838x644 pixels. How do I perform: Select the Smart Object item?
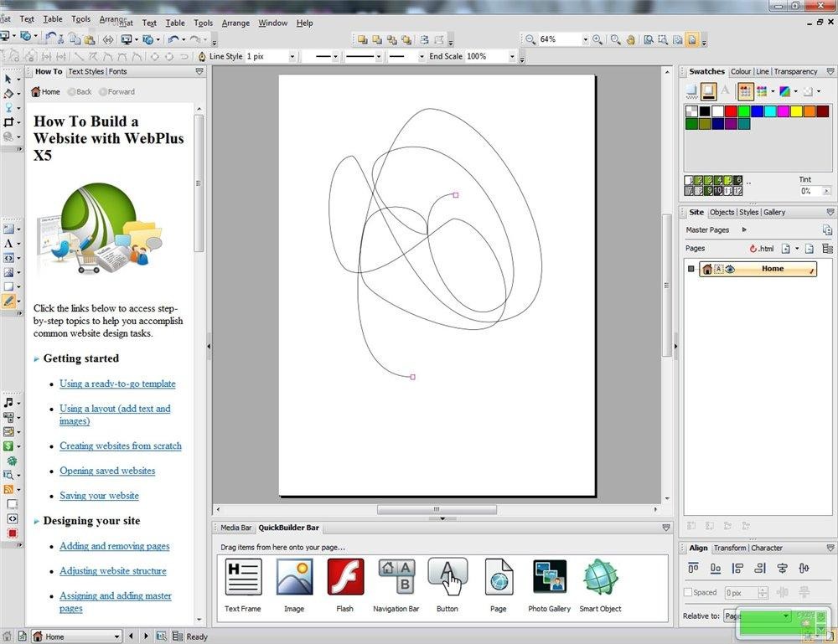pyautogui.click(x=600, y=585)
